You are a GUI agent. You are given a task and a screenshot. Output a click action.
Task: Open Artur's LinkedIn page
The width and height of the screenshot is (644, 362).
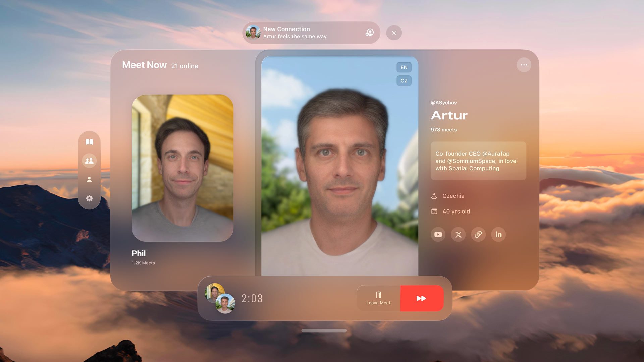tap(498, 234)
